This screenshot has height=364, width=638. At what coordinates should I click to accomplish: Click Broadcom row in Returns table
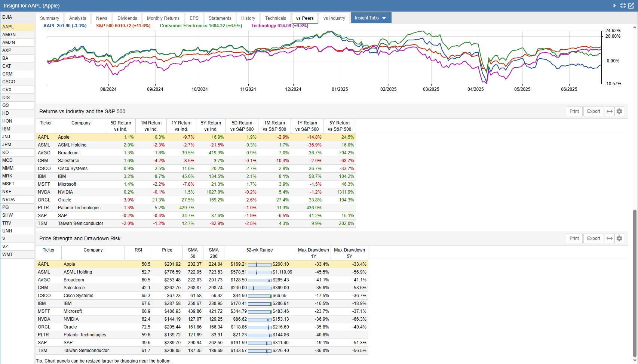click(196, 153)
